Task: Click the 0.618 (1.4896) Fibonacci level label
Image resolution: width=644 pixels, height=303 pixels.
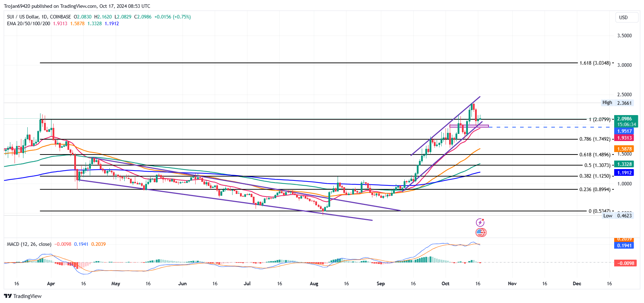Action: 595,155
